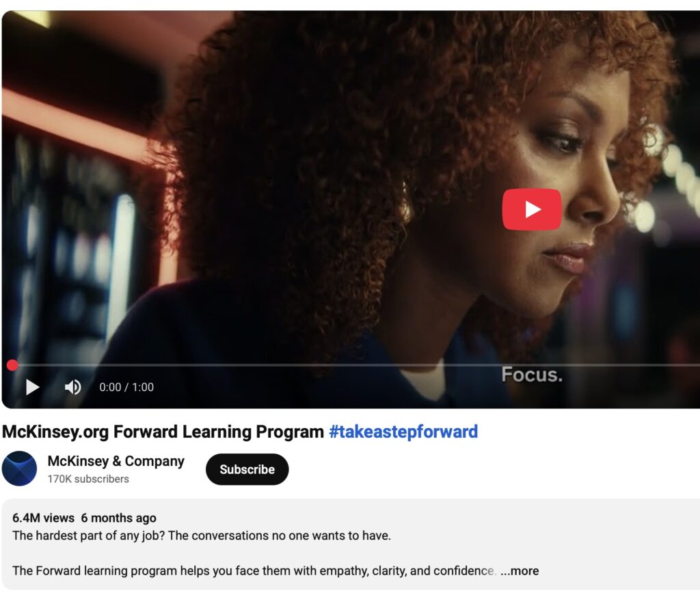
Task: Open the McKinsey & Company channel avatar
Action: pyautogui.click(x=19, y=469)
